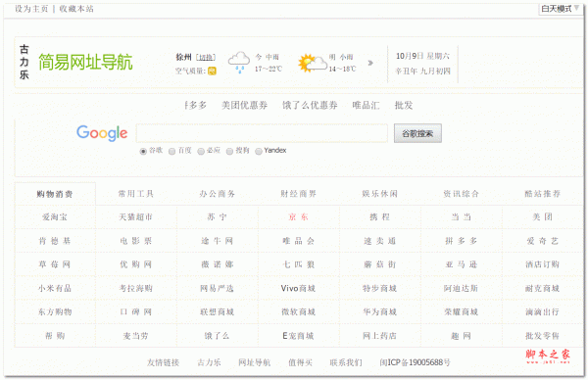Open the 网上药店 site link
Viewport: 588px width, 380px height.
(x=379, y=336)
